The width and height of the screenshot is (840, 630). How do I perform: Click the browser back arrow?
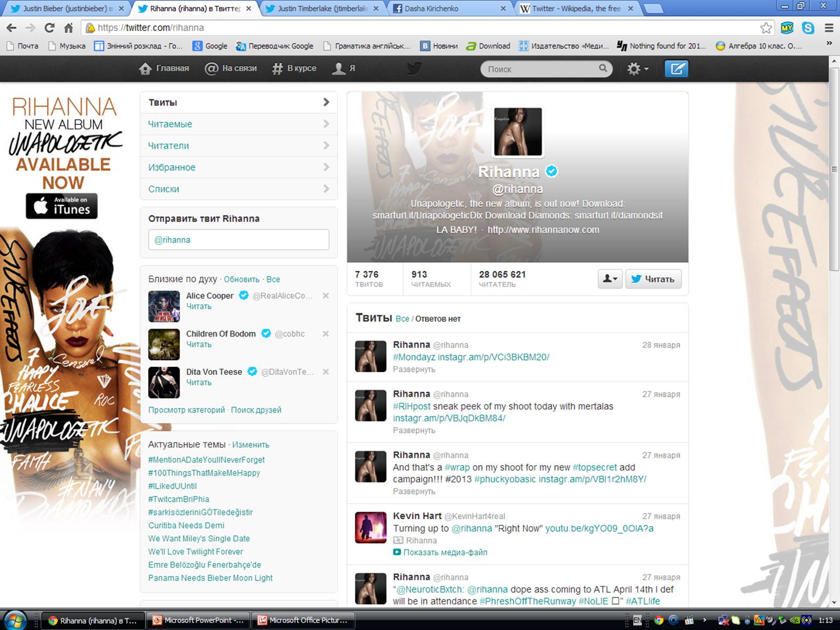[x=12, y=28]
